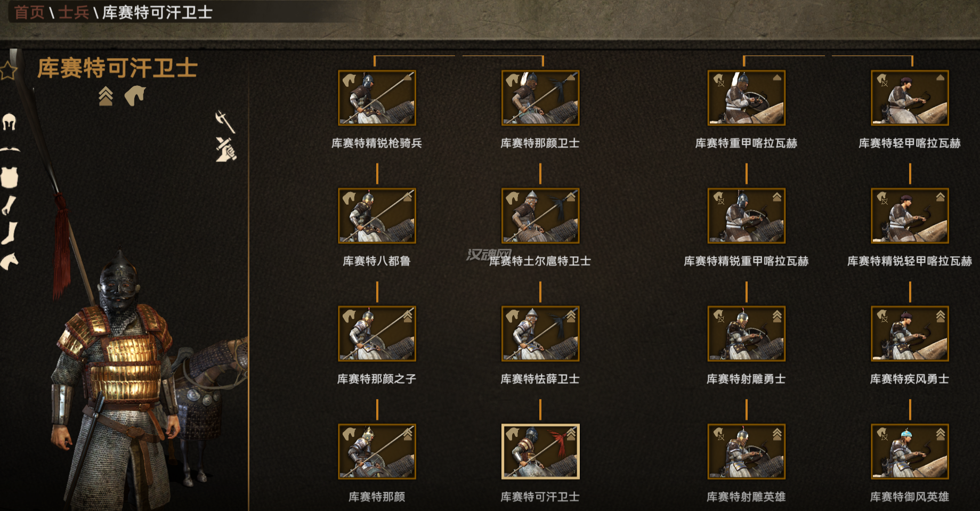Click the favorite star icon
Screen dimensions: 980x511
[x=8, y=70]
